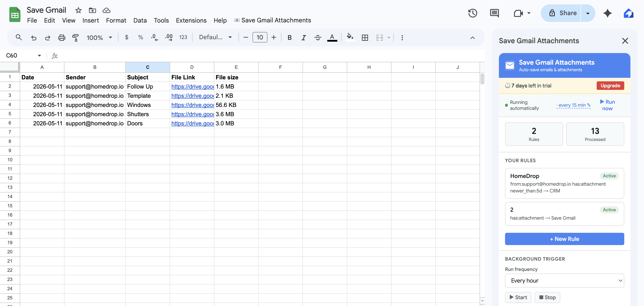
Task: Open the name box dropdown
Action: 39,55
